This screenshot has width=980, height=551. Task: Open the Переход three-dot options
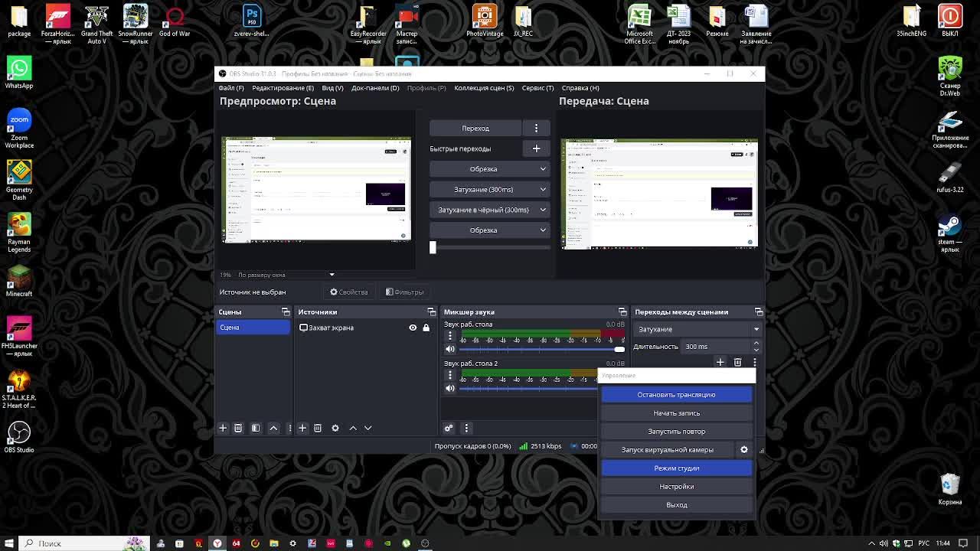pos(536,128)
